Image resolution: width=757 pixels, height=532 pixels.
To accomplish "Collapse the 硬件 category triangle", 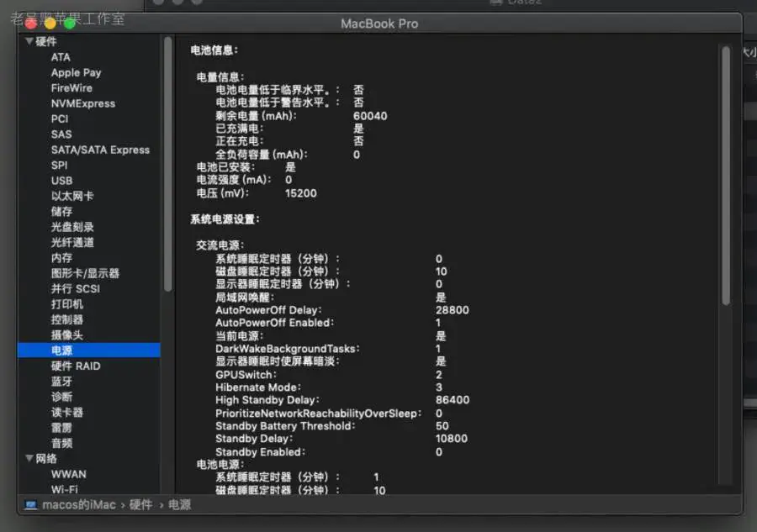I will (x=29, y=41).
